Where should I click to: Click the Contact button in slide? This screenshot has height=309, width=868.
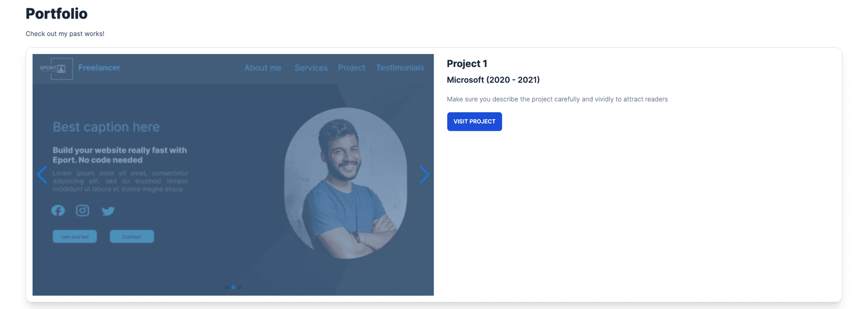[132, 237]
